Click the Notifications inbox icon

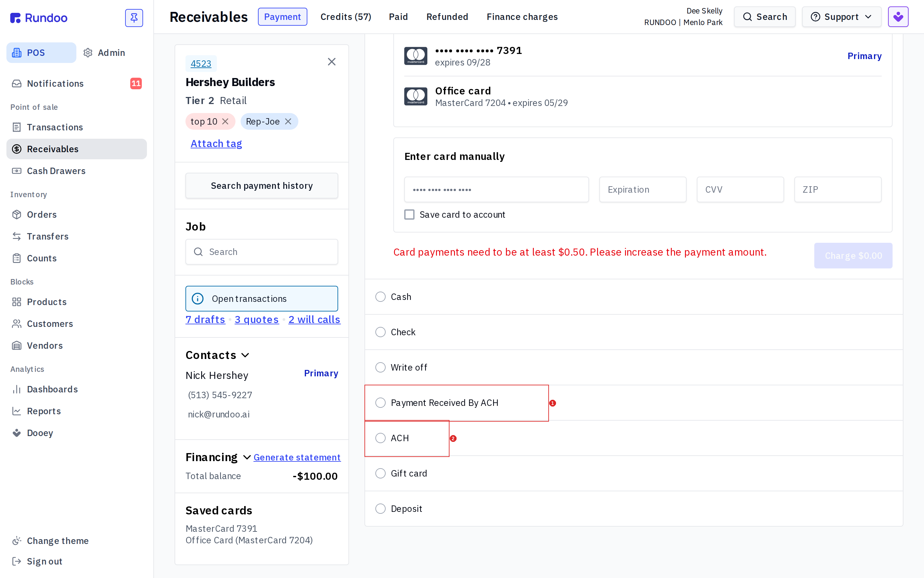click(16, 83)
